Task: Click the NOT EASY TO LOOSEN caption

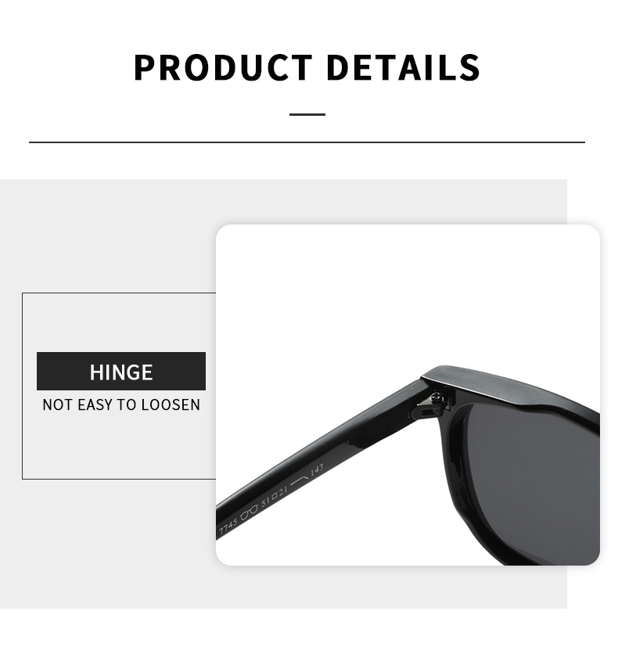Action: 121,404
